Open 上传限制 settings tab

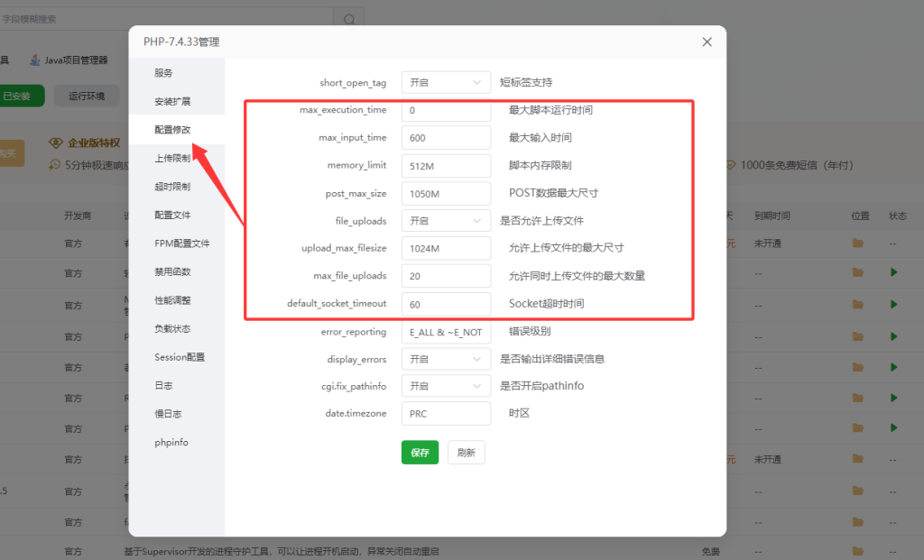(x=177, y=158)
